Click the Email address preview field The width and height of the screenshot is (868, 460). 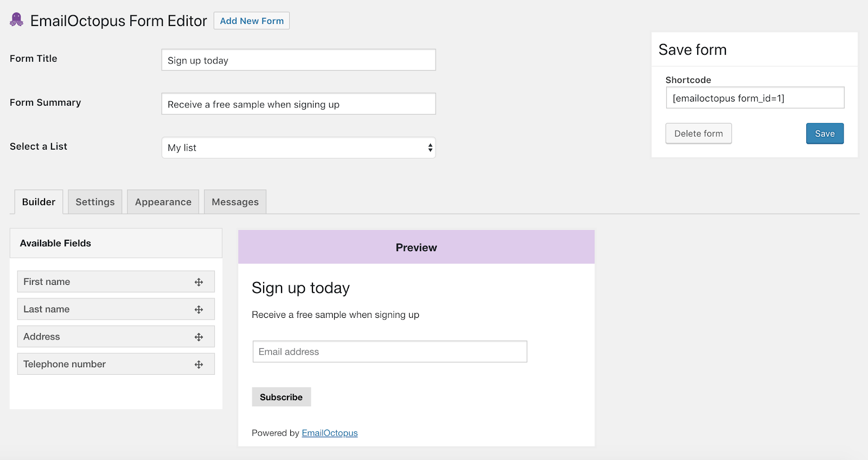(x=389, y=352)
